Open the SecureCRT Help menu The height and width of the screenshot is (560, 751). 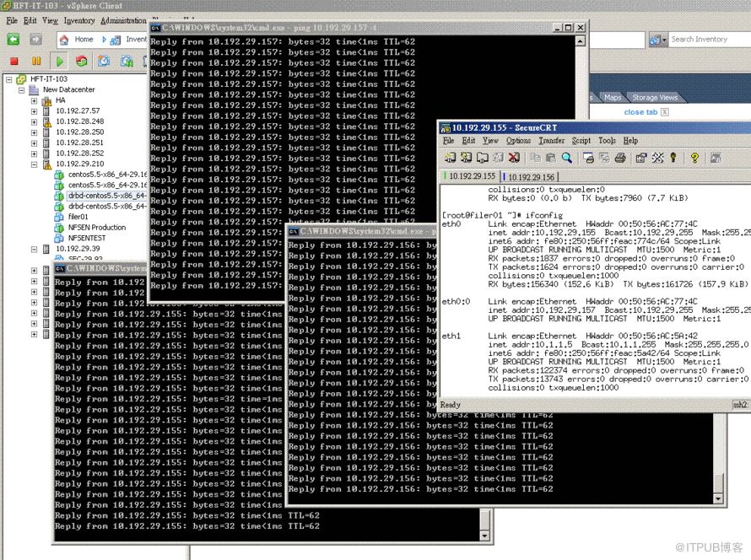pos(630,141)
